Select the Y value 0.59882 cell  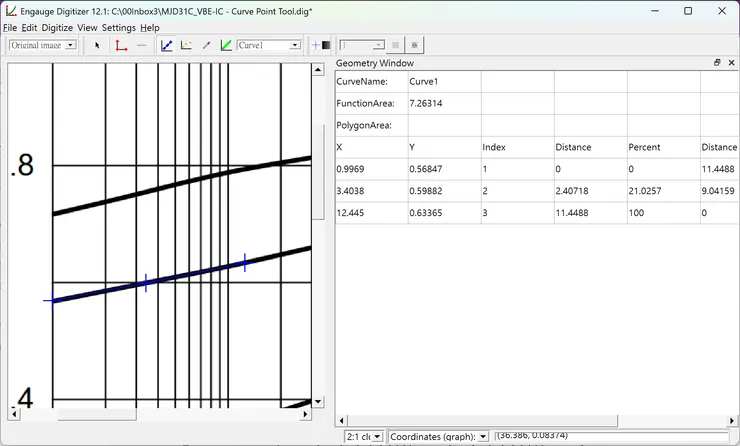point(445,191)
